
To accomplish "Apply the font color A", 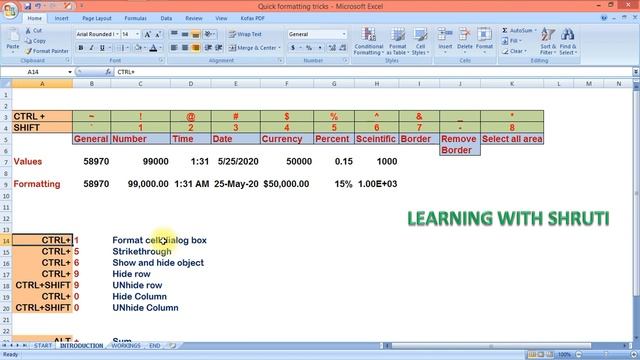I will pyautogui.click(x=153, y=48).
